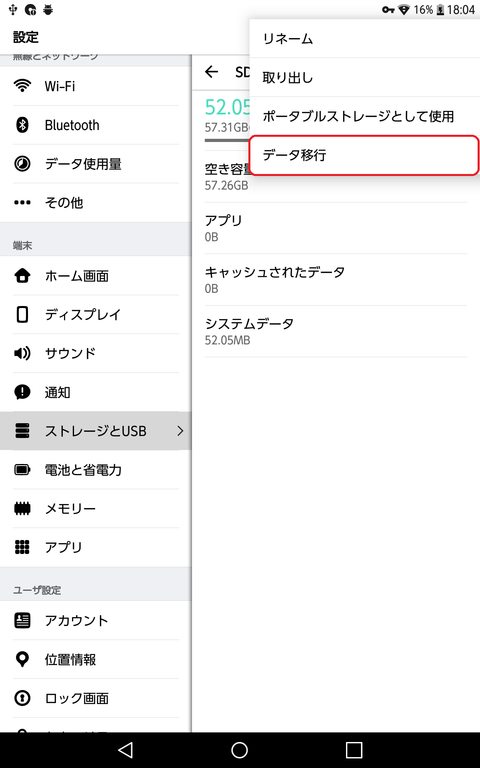Tap the Android back navigation button
The width and height of the screenshot is (480, 768).
coord(125,750)
